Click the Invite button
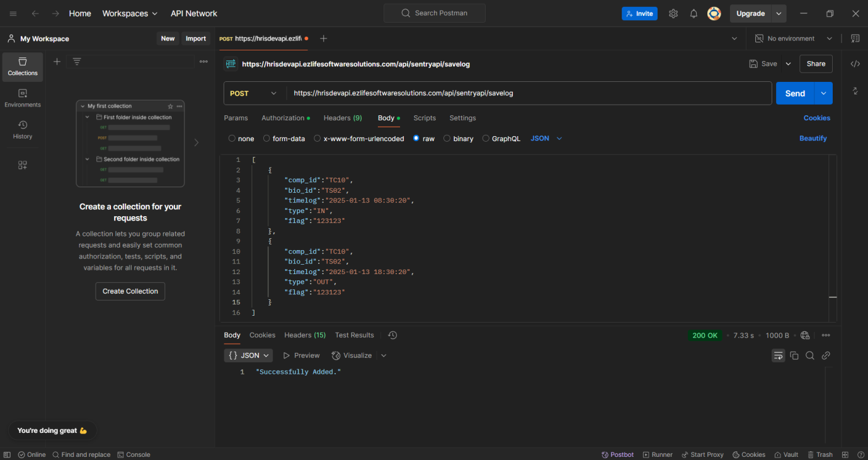Screen dimensions: 868x460 pos(639,13)
